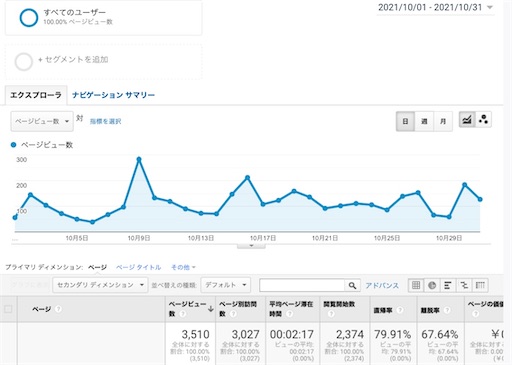Toggle the 週 (week) granularity button
Viewport: 512px width, 365px height.
tap(424, 121)
